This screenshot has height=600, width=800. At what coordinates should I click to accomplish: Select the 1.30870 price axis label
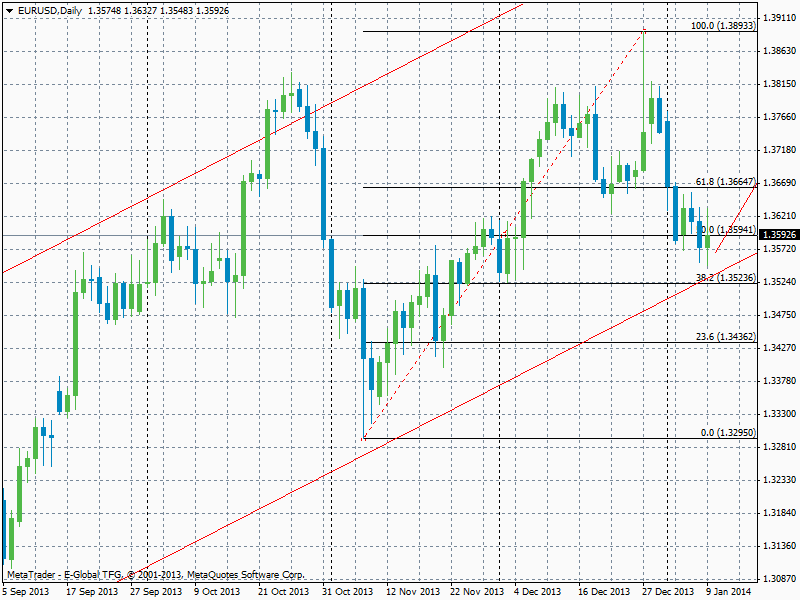pyautogui.click(x=779, y=579)
